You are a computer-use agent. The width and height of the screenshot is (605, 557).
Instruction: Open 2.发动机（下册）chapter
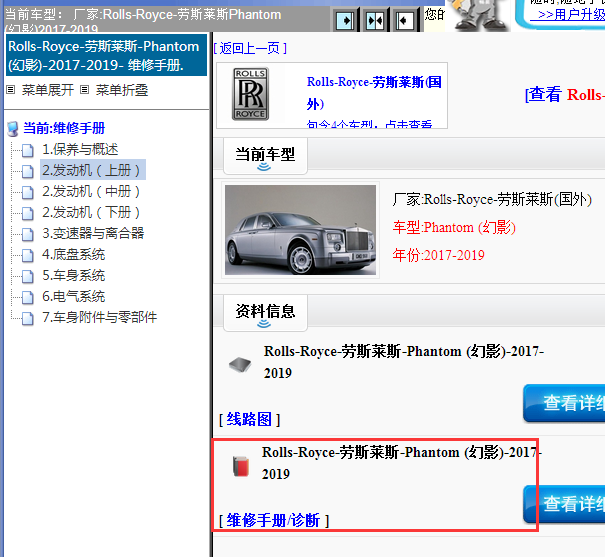pyautogui.click(x=91, y=212)
